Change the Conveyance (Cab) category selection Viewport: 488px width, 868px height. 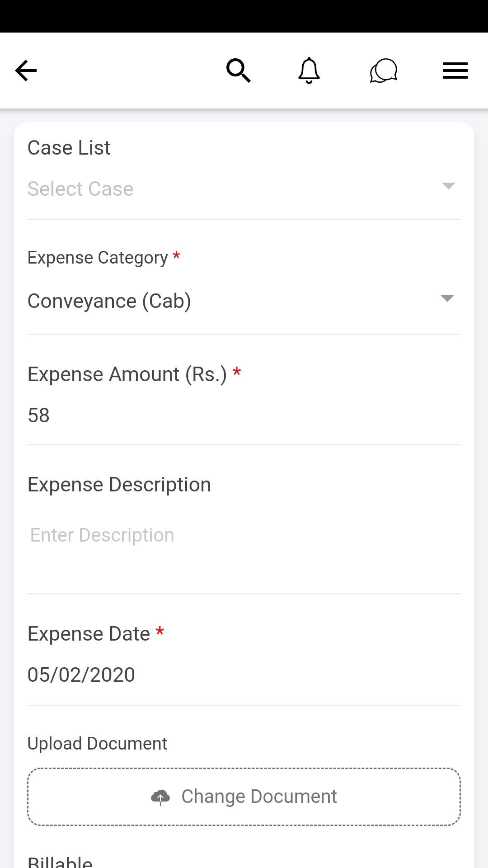[x=226, y=301]
